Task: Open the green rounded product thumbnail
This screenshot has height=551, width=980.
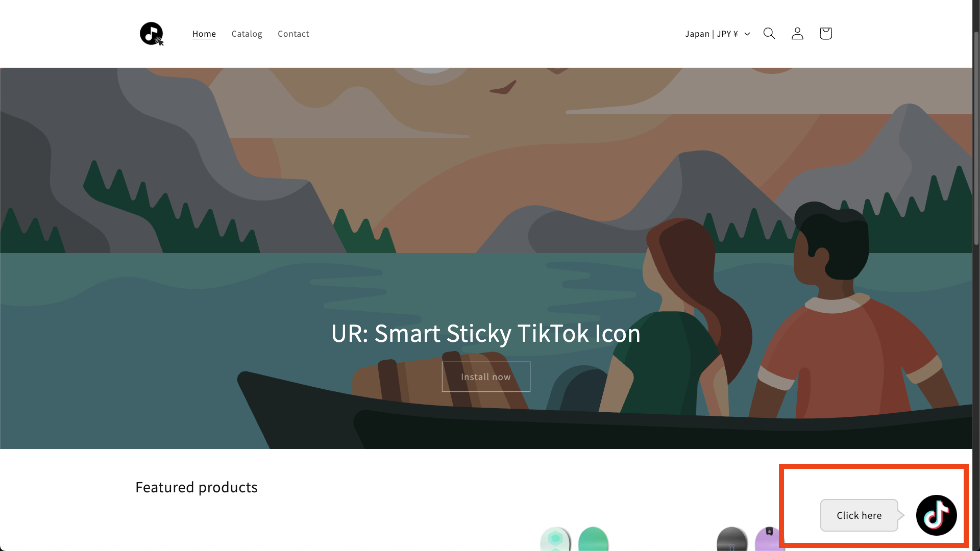Action: click(x=593, y=539)
